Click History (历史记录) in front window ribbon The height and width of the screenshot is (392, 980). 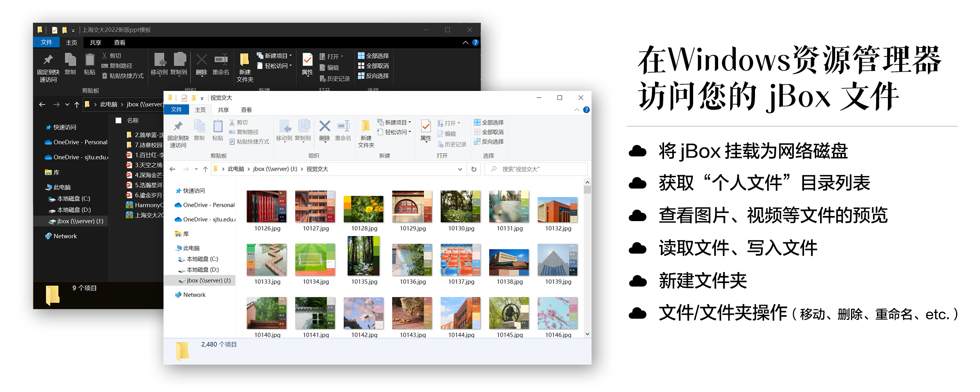(452, 144)
